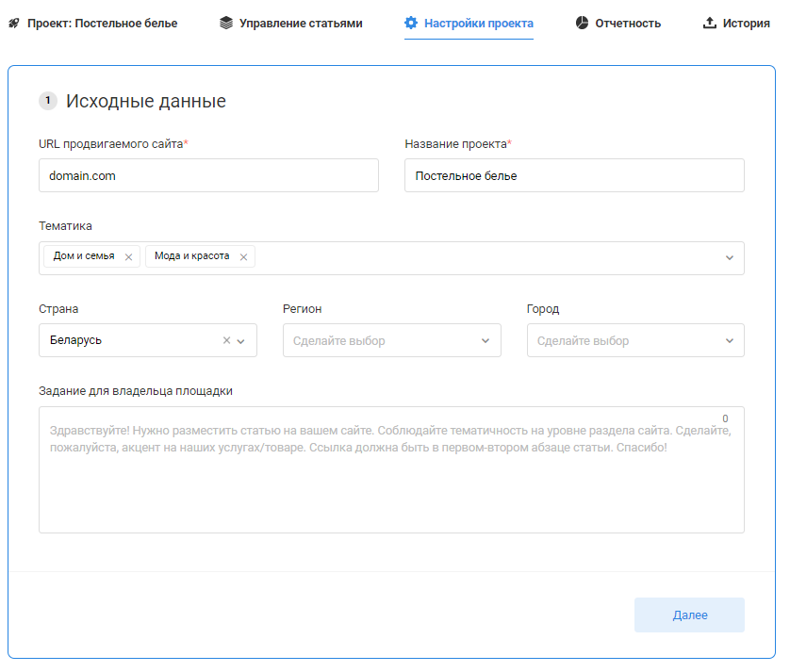The width and height of the screenshot is (790, 672).
Task: Click the upload icon next to История
Action: (x=710, y=24)
